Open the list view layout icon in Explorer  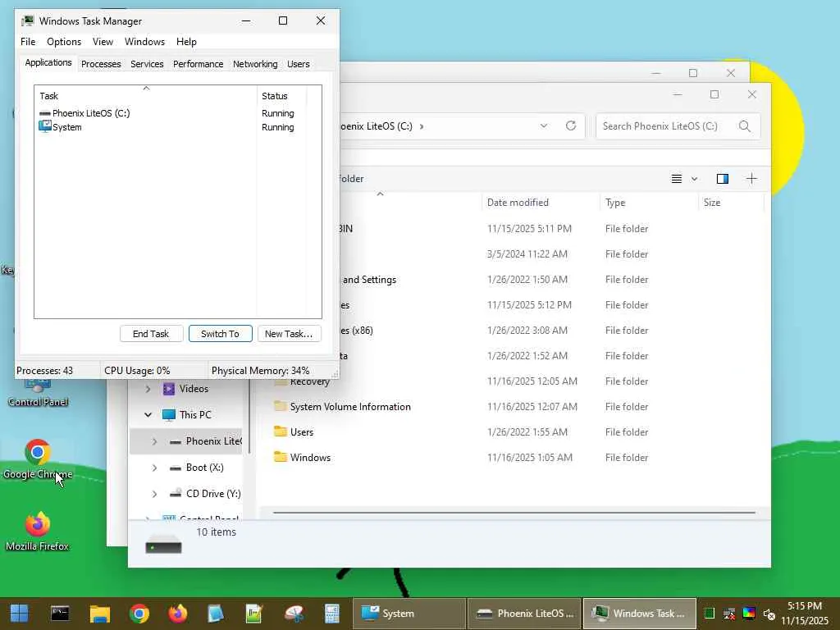(677, 178)
